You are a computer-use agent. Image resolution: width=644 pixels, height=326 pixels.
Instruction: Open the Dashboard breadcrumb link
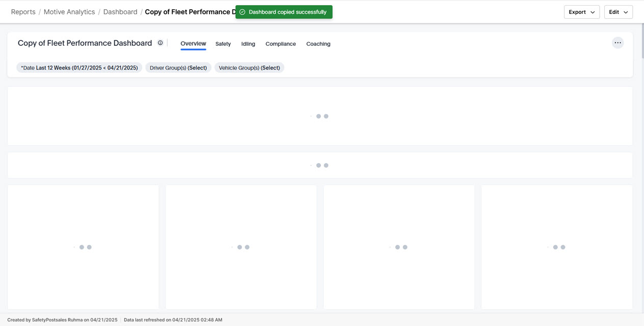pos(120,11)
